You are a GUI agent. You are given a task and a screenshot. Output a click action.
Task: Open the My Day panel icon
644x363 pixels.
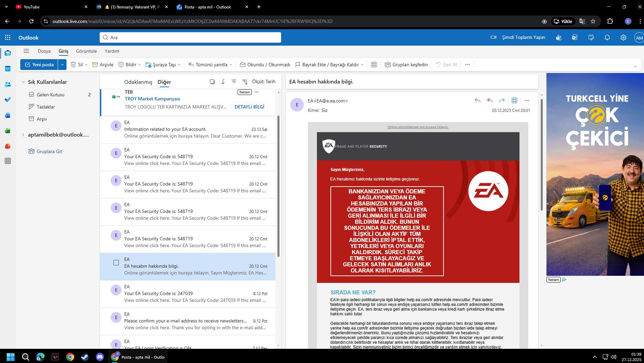click(591, 38)
